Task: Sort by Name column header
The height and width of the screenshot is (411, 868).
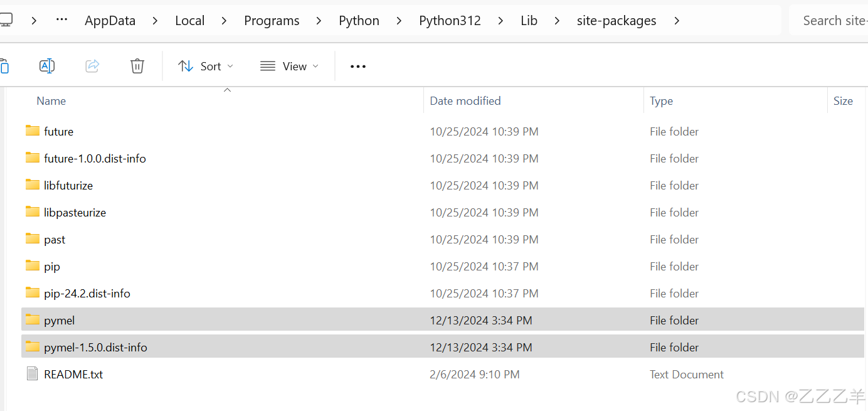Action: point(51,101)
